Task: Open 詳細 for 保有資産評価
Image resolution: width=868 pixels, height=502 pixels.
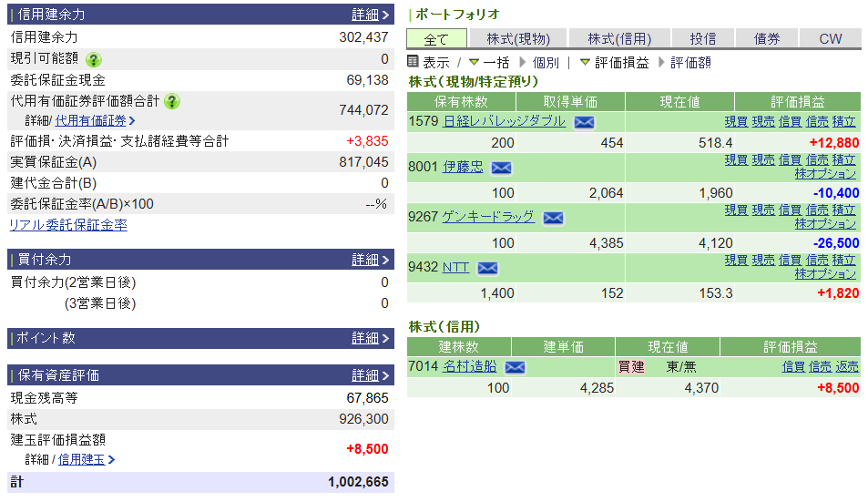Action: click(370, 375)
